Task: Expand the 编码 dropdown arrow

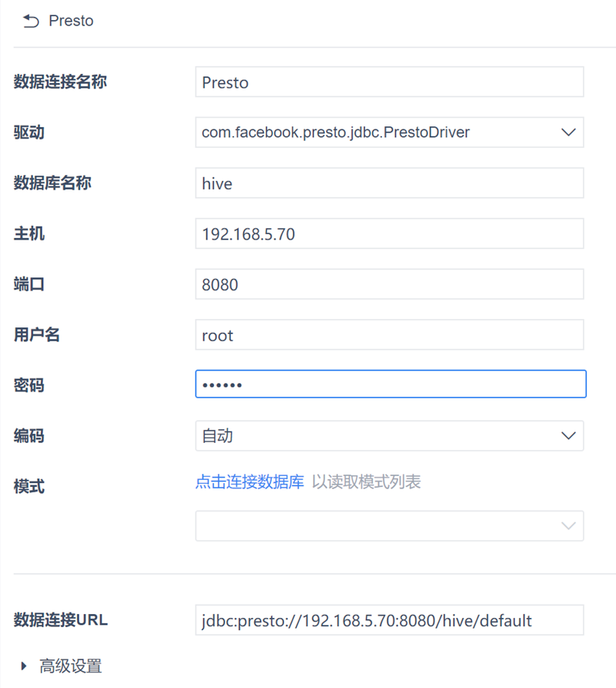Action: (x=569, y=436)
